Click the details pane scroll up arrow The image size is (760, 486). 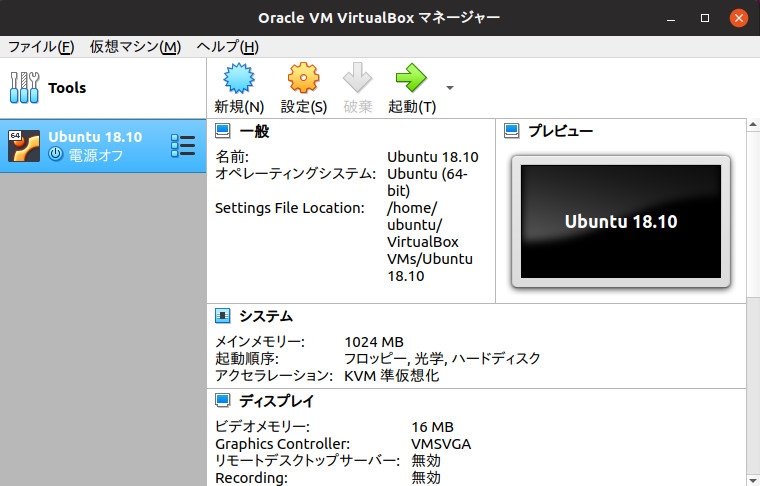point(753,125)
